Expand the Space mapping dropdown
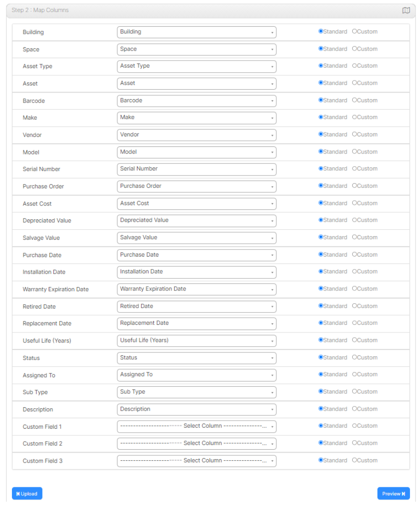The height and width of the screenshot is (506, 420). (197, 49)
